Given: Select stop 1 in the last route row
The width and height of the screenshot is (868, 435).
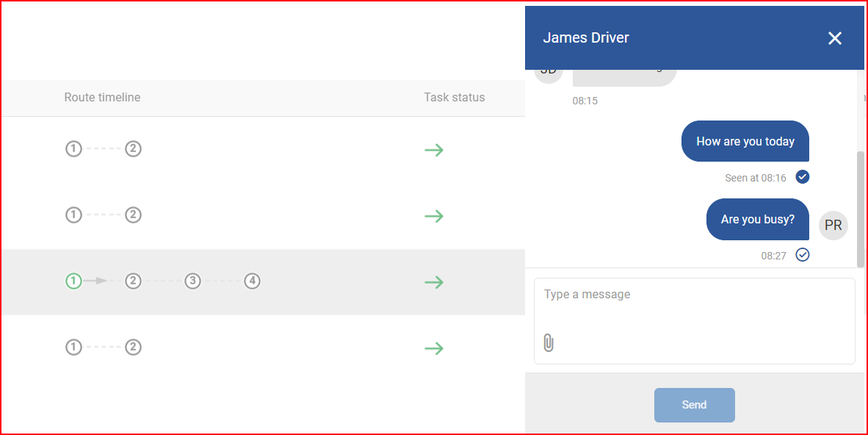Looking at the screenshot, I should (73, 348).
